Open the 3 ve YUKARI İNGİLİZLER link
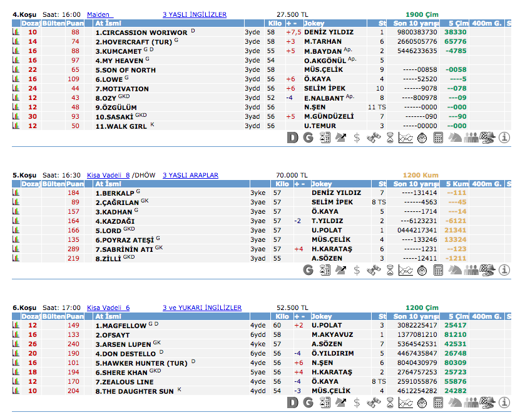530x420 pixels. pos(201,307)
